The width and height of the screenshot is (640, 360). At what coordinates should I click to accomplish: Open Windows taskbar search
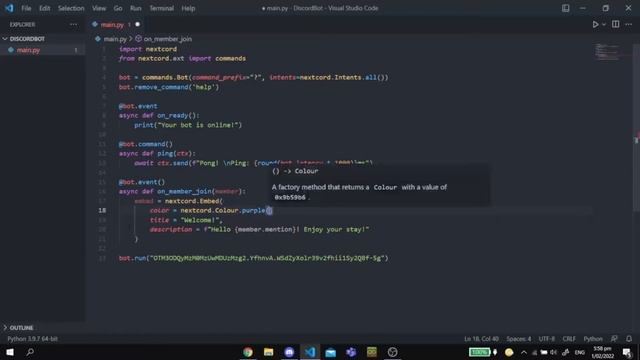pyautogui.click(x=30, y=352)
